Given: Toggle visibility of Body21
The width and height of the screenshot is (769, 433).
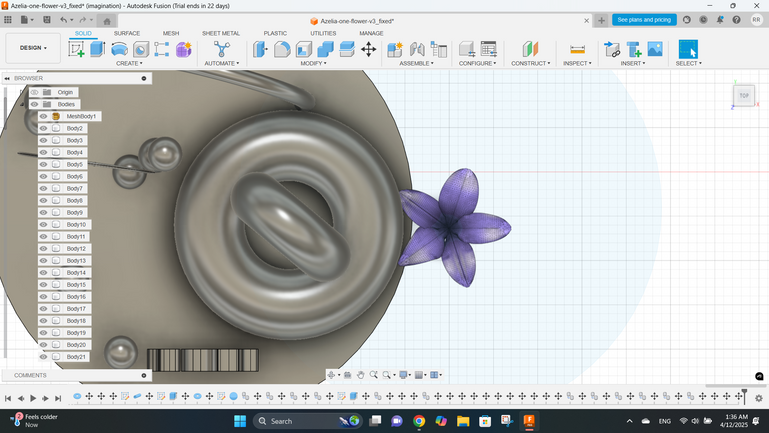Looking at the screenshot, I should point(43,357).
